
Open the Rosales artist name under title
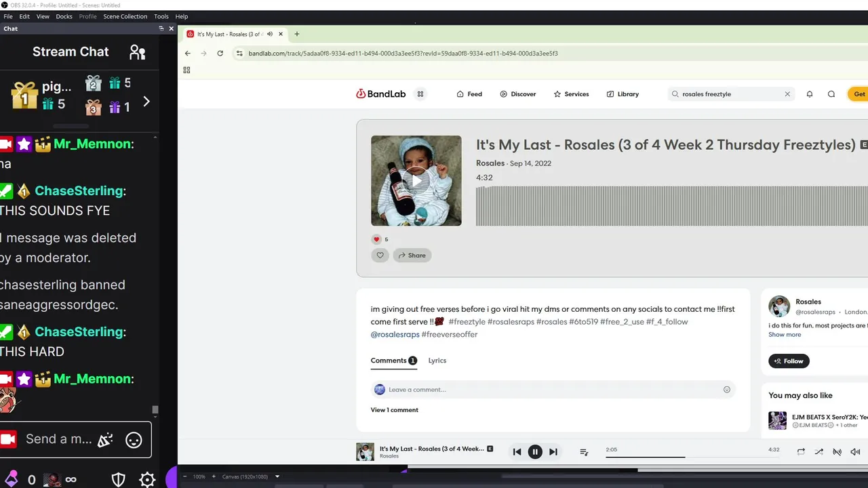[490, 163]
